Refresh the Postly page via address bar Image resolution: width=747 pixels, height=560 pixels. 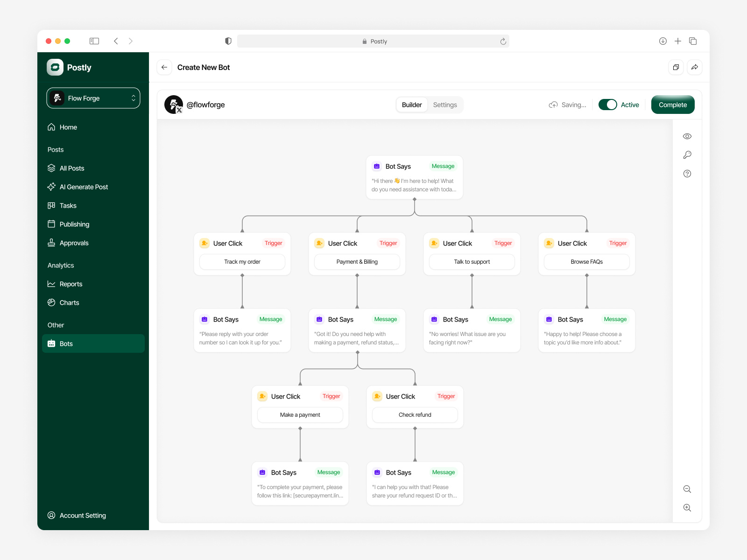503,41
